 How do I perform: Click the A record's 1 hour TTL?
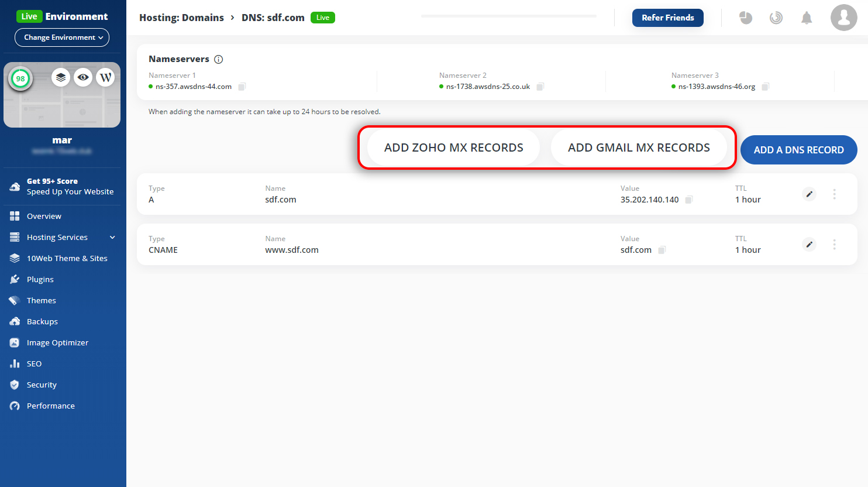[x=748, y=200]
